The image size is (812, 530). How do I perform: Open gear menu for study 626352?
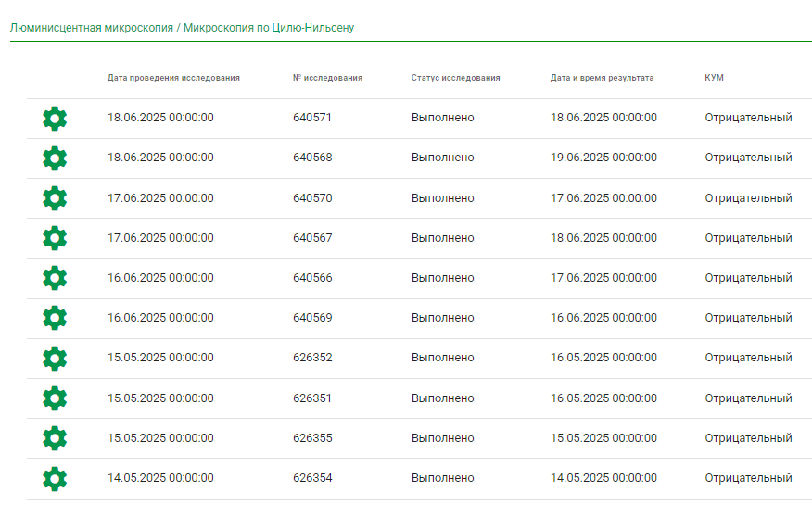[x=55, y=359]
